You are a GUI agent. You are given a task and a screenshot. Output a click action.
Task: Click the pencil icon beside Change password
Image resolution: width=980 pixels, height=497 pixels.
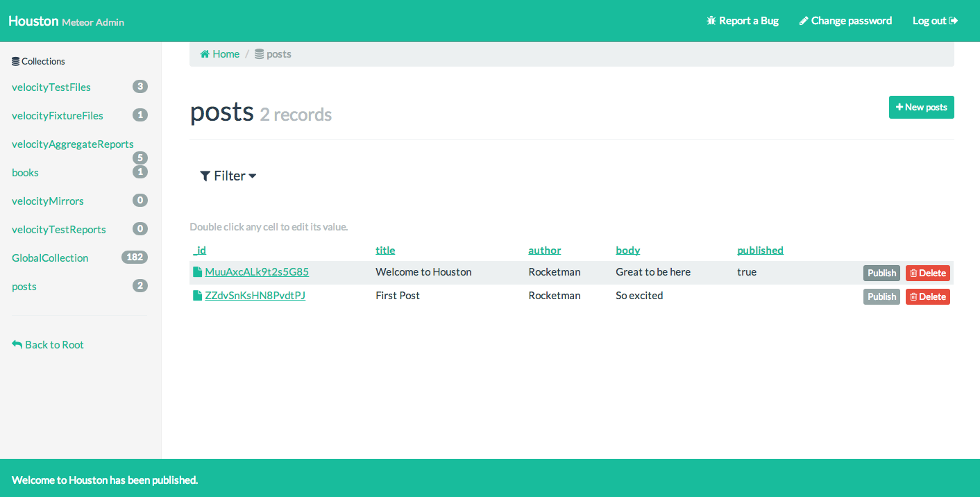(x=804, y=21)
